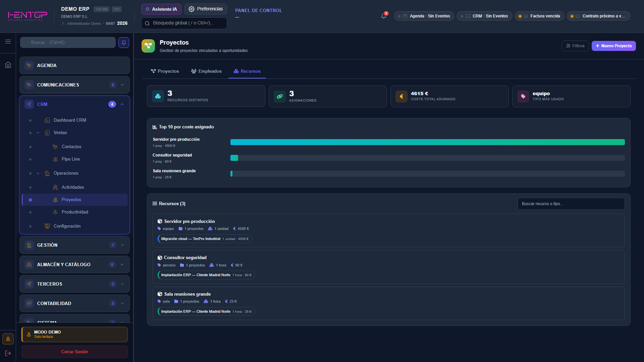Click the Recursos distintos cubes icon
This screenshot has height=362, width=644.
pos(158,96)
